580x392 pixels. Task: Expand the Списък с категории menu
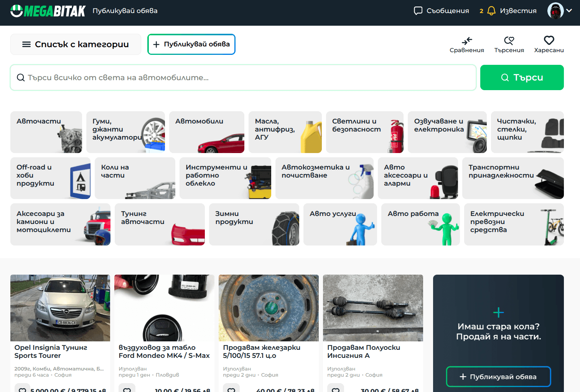tap(76, 44)
